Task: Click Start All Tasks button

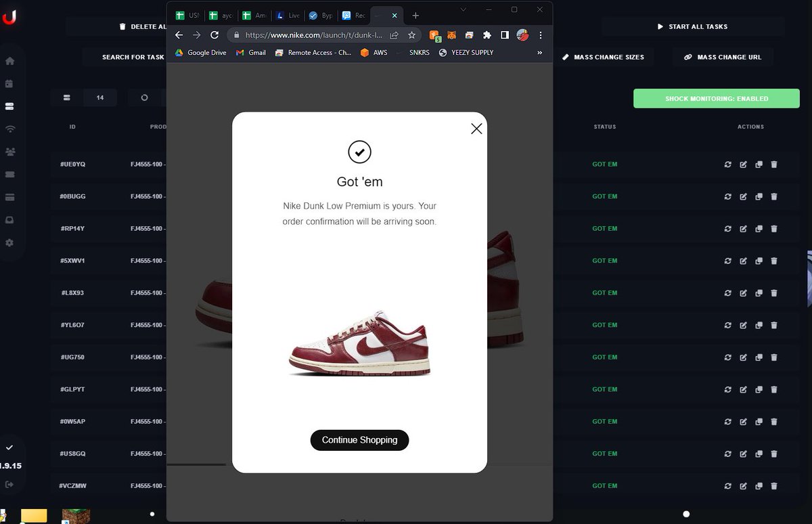Action: click(693, 26)
